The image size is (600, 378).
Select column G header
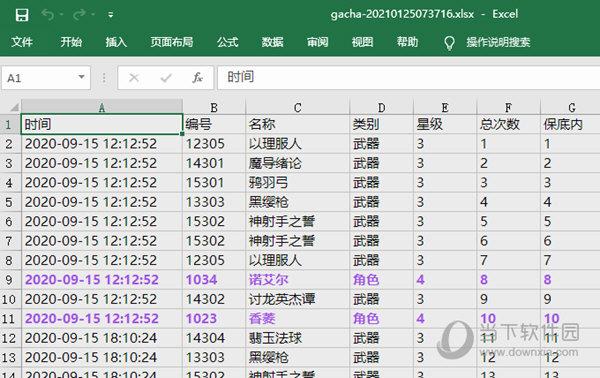coord(570,108)
